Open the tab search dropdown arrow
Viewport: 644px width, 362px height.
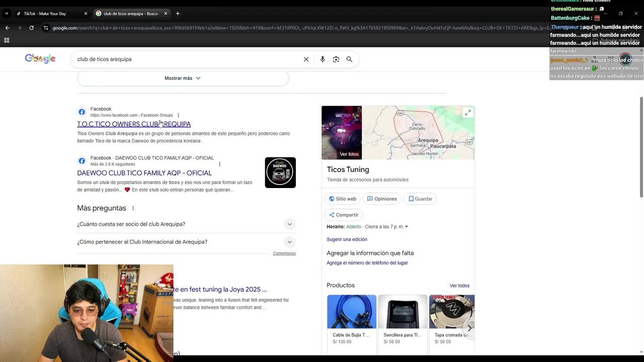(7, 14)
